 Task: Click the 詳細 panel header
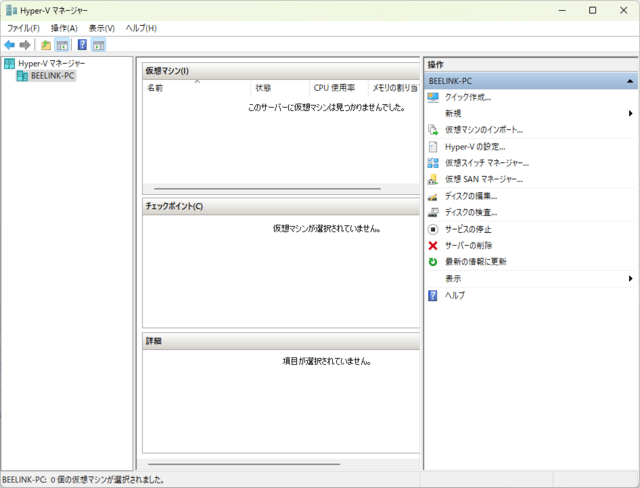281,341
